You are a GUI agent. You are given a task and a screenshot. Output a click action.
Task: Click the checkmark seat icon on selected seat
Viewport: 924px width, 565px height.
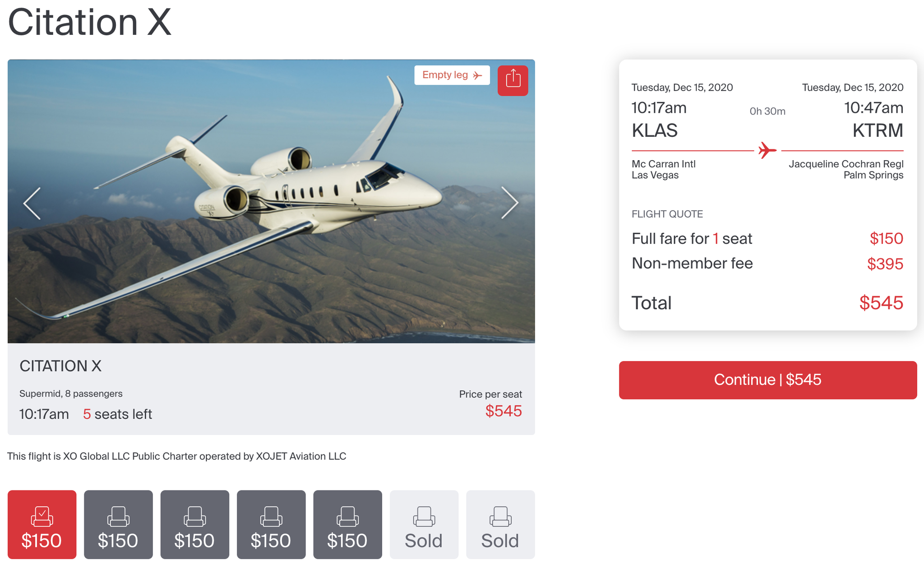click(x=42, y=515)
